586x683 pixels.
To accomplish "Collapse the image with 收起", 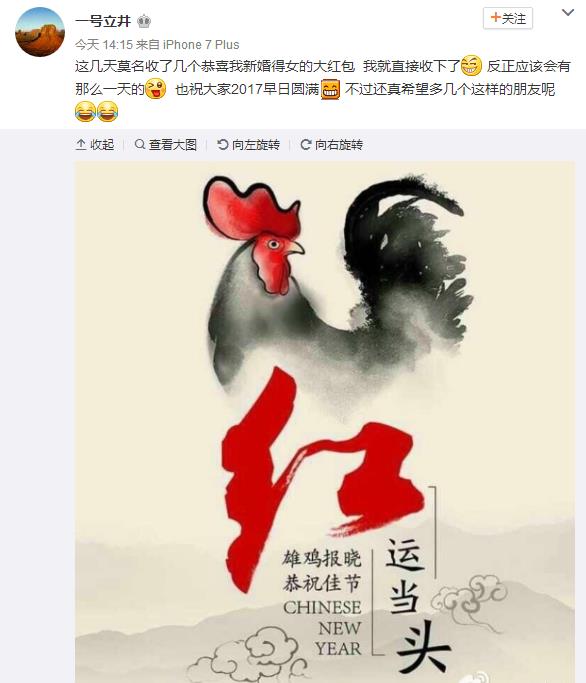I will coord(95,145).
